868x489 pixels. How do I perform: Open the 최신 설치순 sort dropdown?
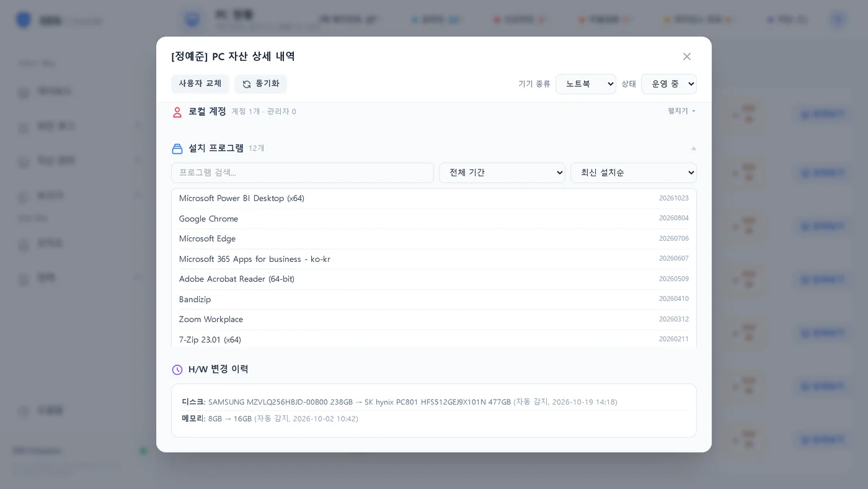tap(634, 173)
